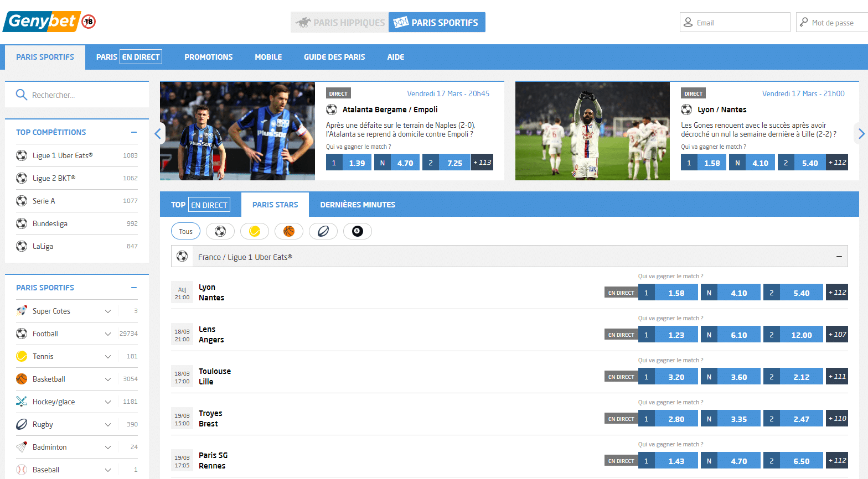The width and height of the screenshot is (868, 479).
Task: Select odds 1.58 for Lyon in match list
Action: (668, 293)
